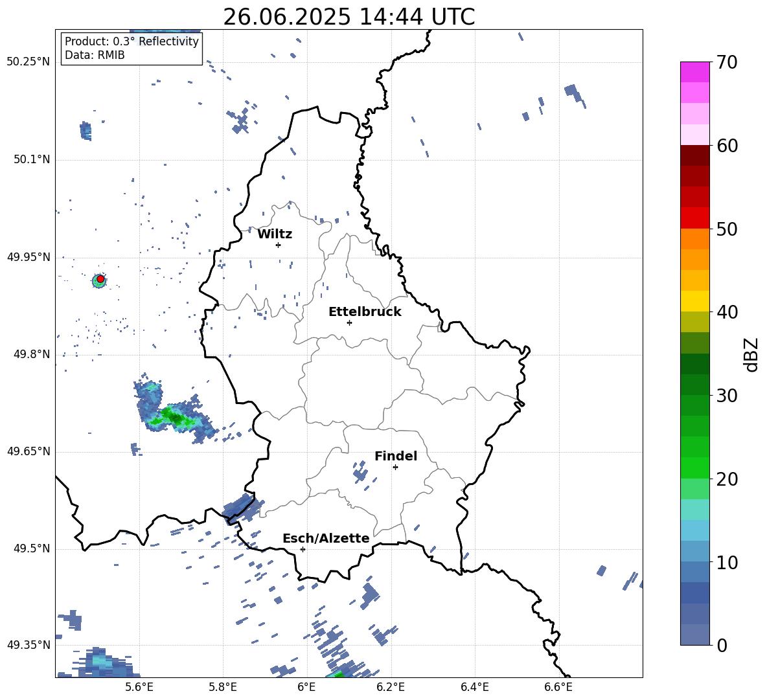Click the Findel city label

point(396,456)
